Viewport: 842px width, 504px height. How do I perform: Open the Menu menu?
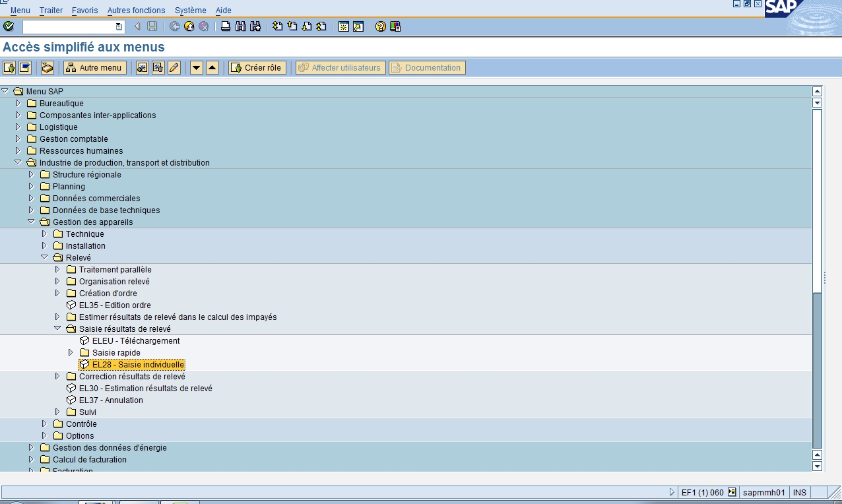coord(20,11)
